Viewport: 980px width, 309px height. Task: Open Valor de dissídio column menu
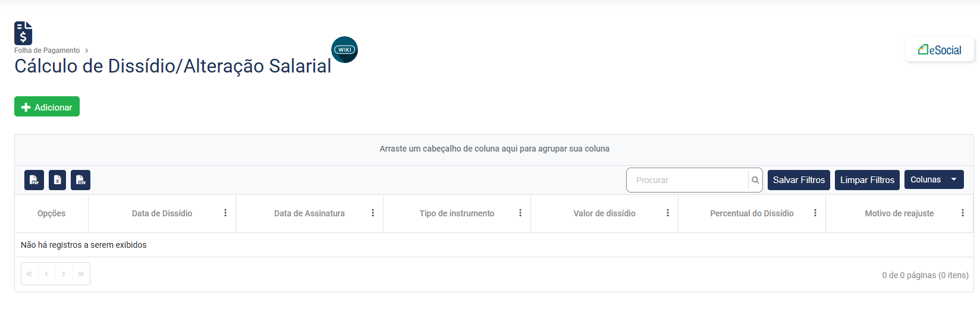point(668,213)
